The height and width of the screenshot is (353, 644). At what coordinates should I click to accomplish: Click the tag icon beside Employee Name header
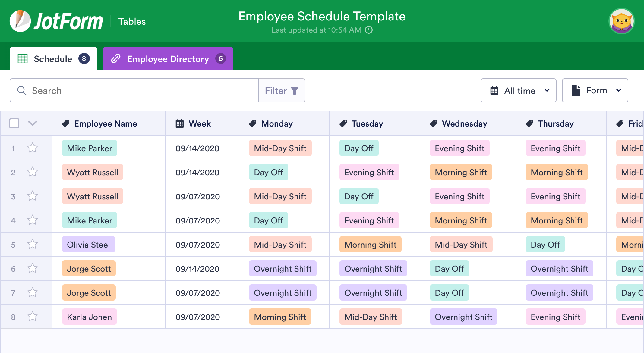pyautogui.click(x=66, y=123)
